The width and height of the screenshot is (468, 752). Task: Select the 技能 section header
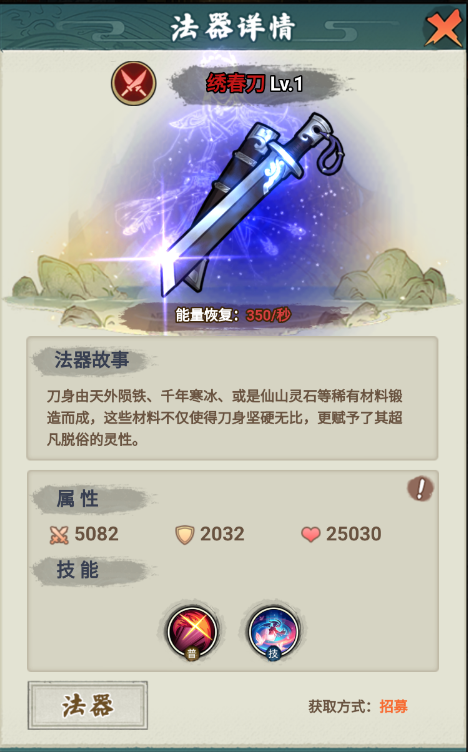coord(78,570)
